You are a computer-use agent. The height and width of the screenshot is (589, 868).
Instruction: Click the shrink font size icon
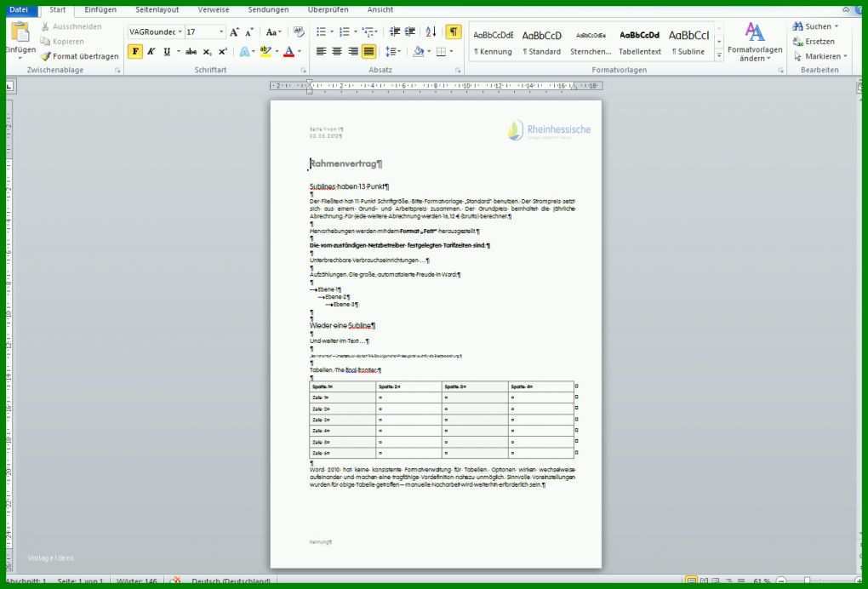point(249,32)
